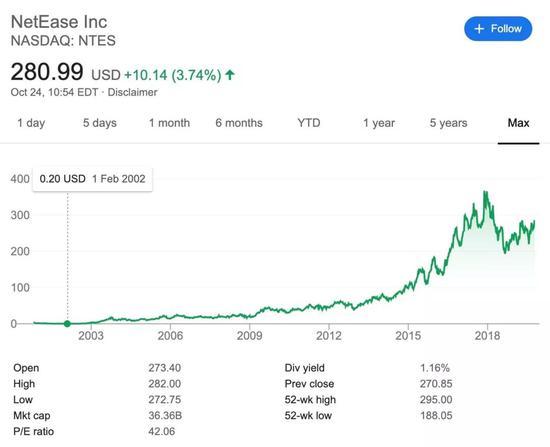Switch to the 1 day range tab
This screenshot has height=447, width=550.
[31, 123]
